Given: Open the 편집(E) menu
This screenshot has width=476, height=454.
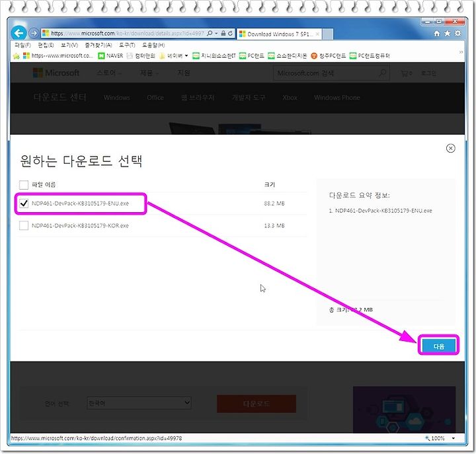Looking at the screenshot, I should click(x=46, y=45).
